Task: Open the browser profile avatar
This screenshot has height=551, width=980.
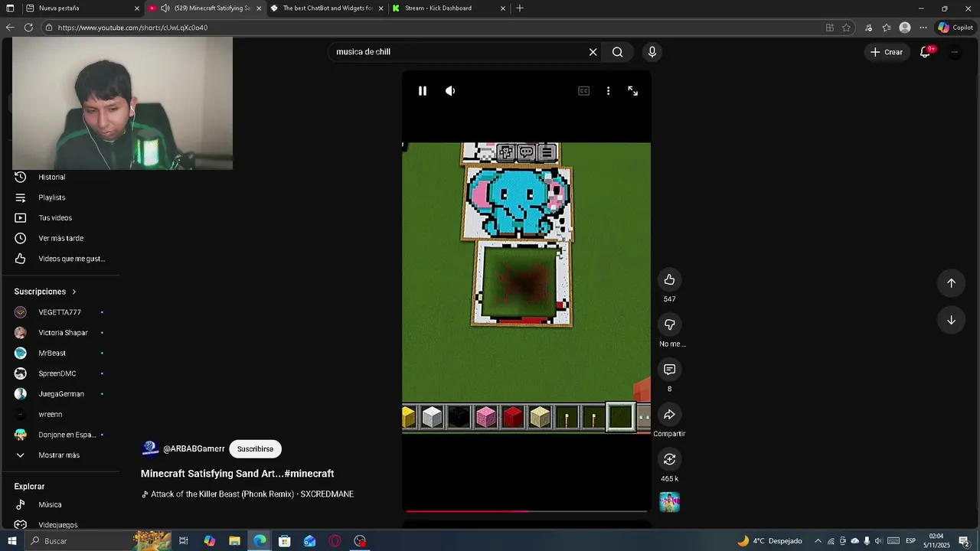Action: 905,28
